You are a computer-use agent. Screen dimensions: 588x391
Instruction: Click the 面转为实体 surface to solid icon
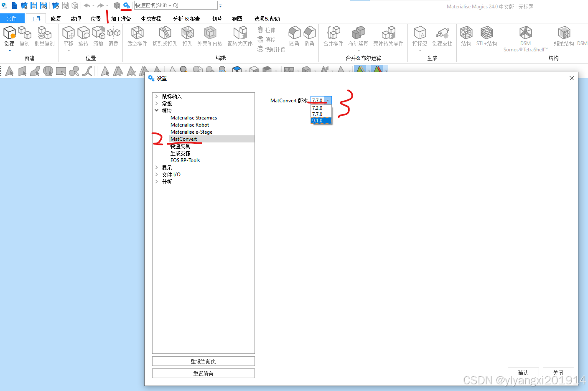click(x=240, y=33)
